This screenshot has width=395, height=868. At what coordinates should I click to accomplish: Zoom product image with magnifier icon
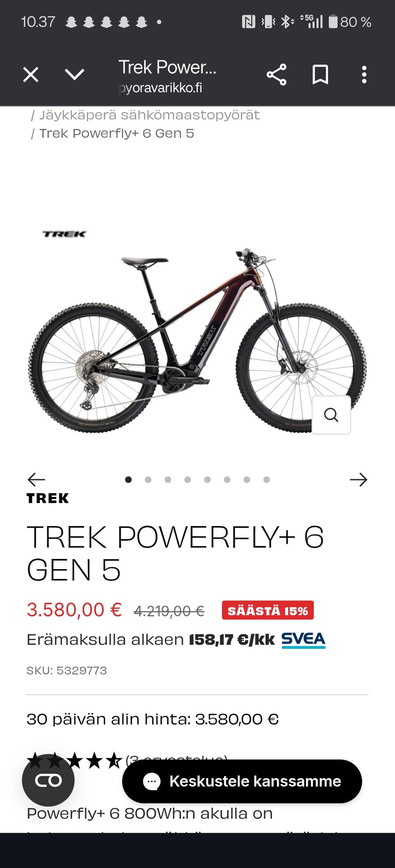(x=331, y=415)
